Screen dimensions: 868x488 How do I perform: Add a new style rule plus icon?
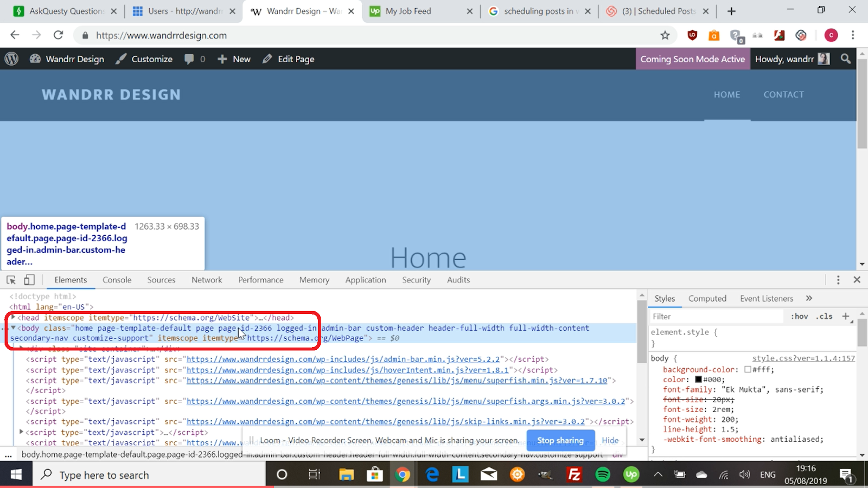(846, 316)
